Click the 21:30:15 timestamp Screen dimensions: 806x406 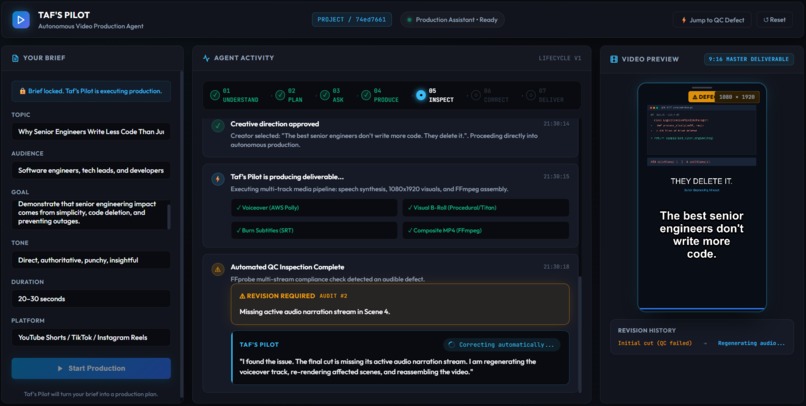point(556,176)
